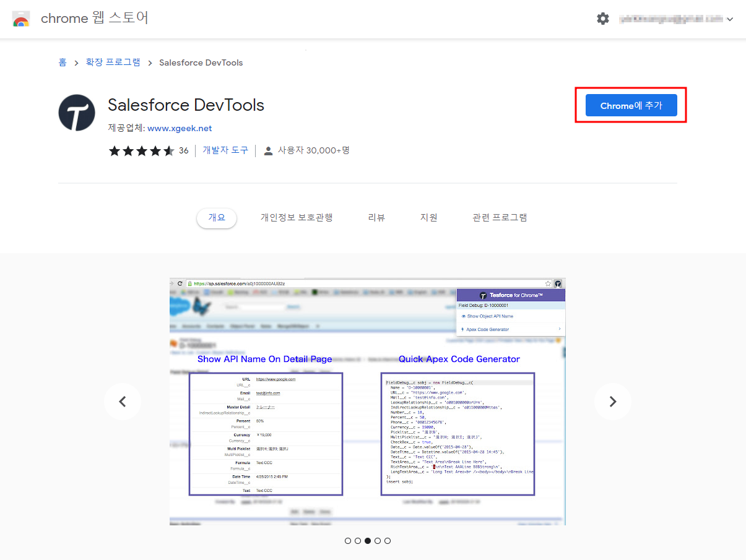Open settings via the gear icon
The image size is (746, 560).
pyautogui.click(x=603, y=19)
